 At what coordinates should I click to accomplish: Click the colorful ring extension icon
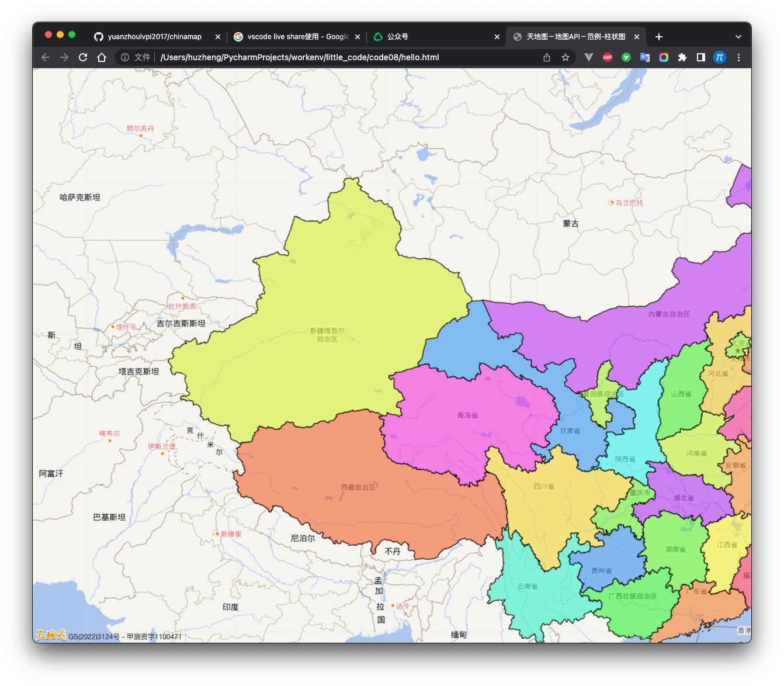pos(664,57)
